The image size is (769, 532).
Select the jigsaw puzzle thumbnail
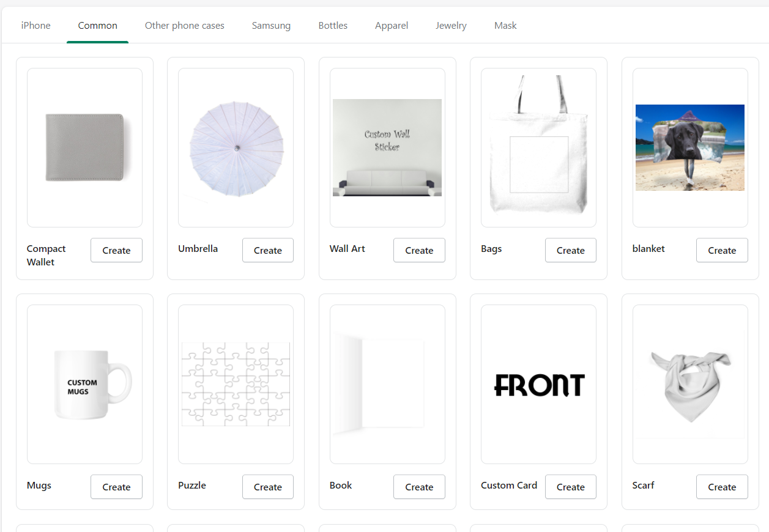coord(236,384)
